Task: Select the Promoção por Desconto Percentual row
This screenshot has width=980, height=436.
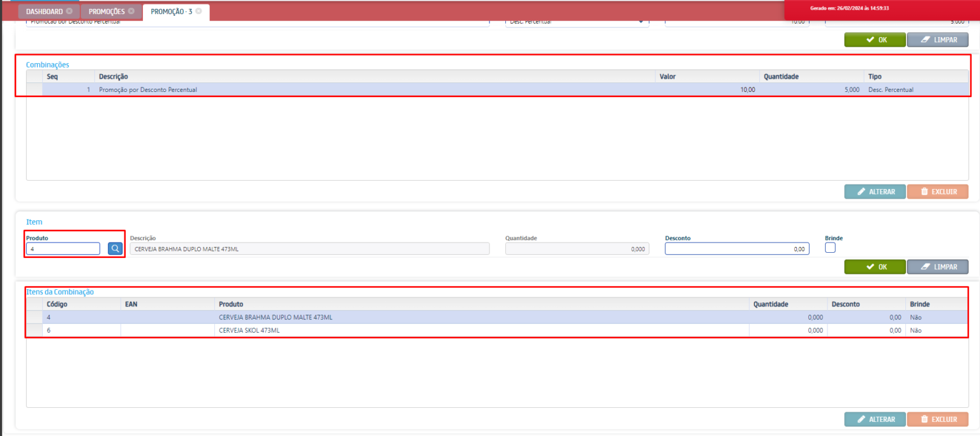Action: tap(148, 90)
